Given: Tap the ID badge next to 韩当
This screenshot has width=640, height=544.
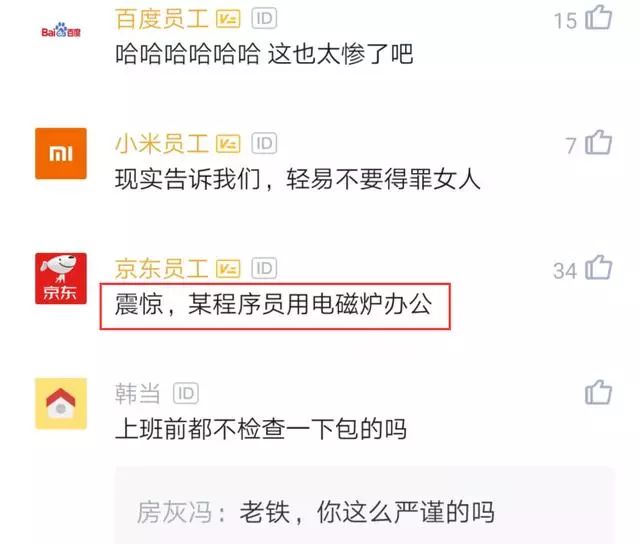Looking at the screenshot, I should (186, 393).
